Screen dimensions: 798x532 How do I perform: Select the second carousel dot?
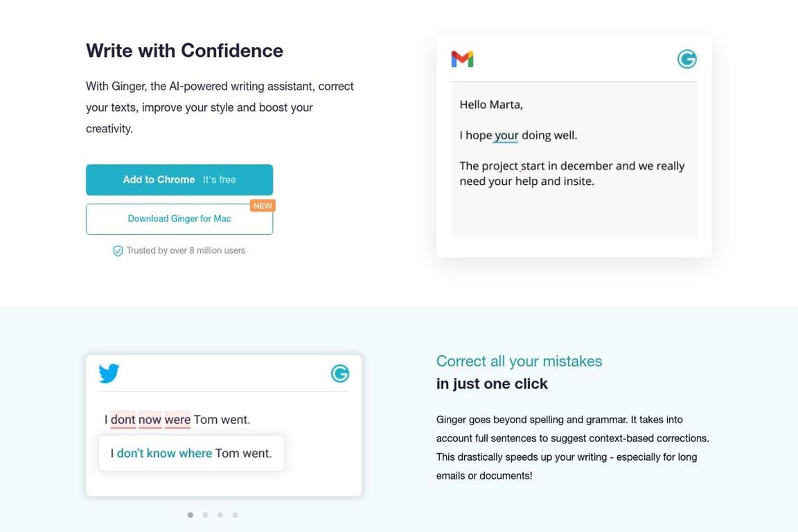pos(205,515)
